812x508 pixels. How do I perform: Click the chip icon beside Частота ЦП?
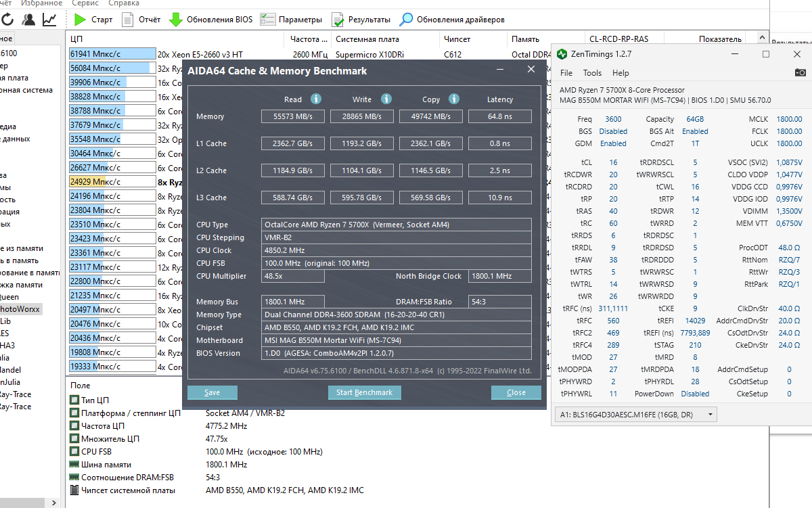tap(74, 426)
